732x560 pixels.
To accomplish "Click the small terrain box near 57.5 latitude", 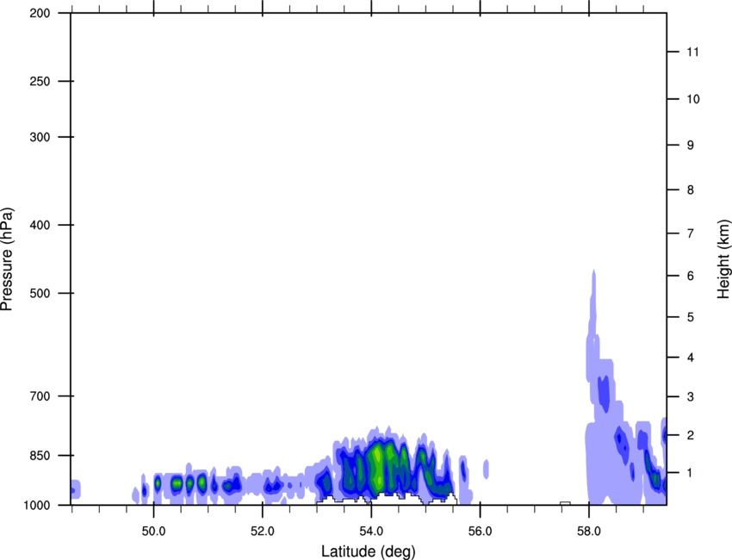I will coord(565,503).
